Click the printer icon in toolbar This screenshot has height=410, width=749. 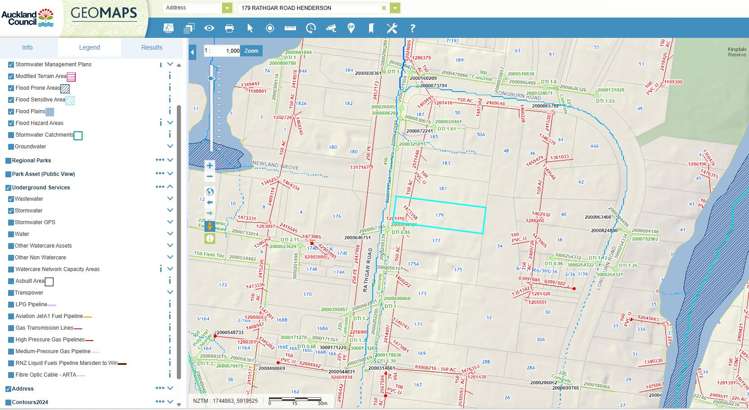(x=229, y=28)
